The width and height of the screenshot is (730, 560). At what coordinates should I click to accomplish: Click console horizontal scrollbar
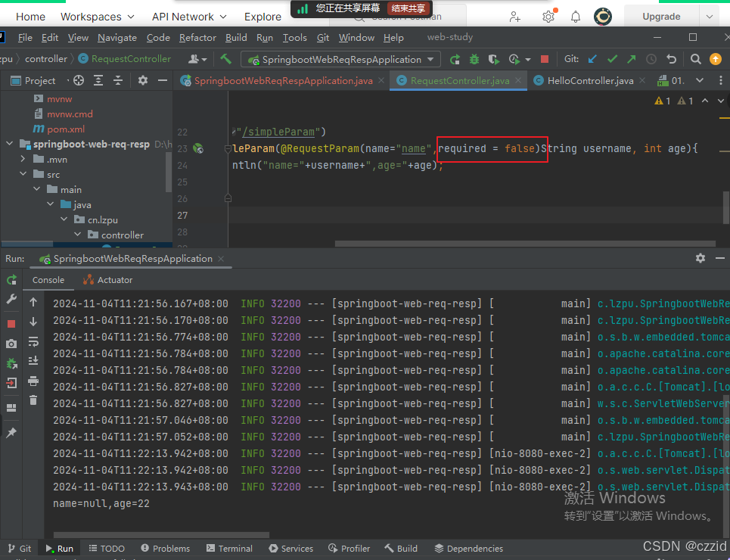pos(161,535)
